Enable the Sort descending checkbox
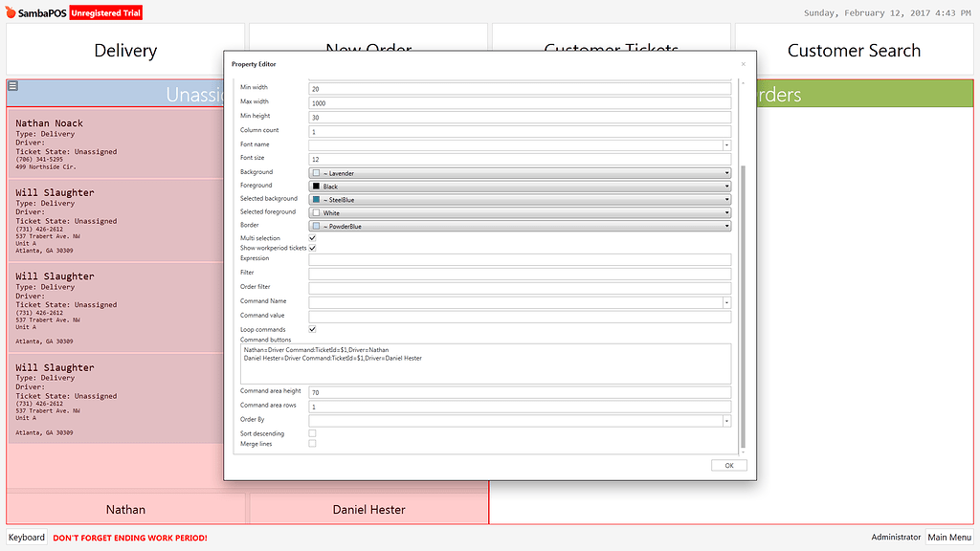This screenshot has height=551, width=980. 311,433
